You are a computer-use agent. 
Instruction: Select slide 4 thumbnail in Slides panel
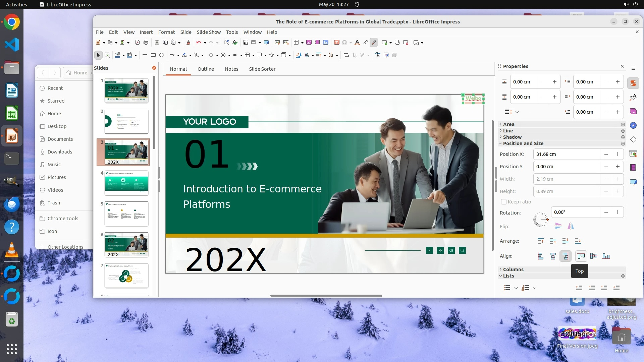tap(126, 183)
